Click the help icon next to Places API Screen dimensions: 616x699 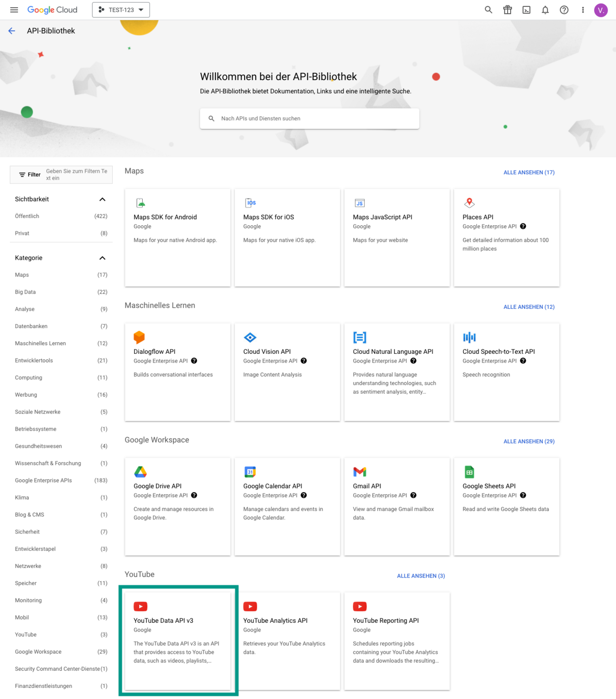[523, 226]
